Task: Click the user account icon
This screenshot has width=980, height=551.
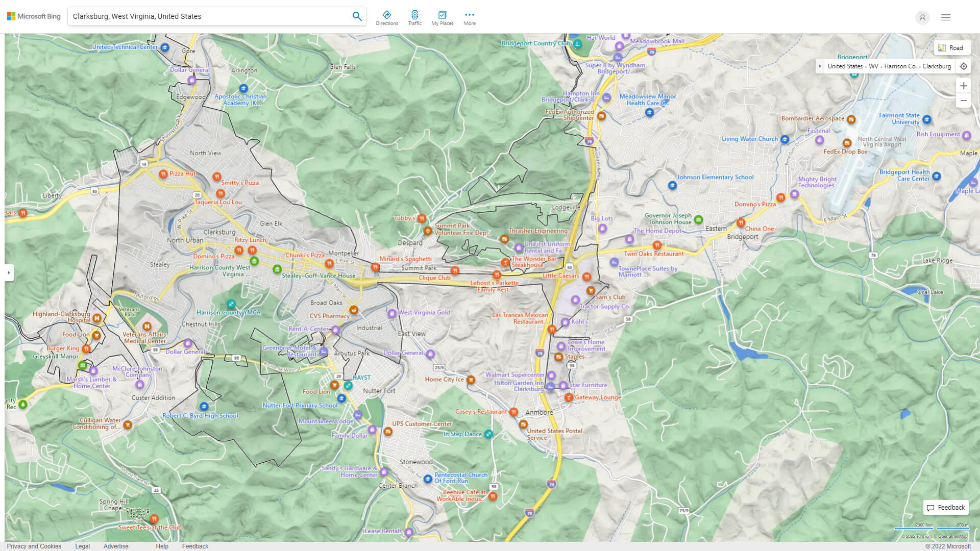Action: 922,17
